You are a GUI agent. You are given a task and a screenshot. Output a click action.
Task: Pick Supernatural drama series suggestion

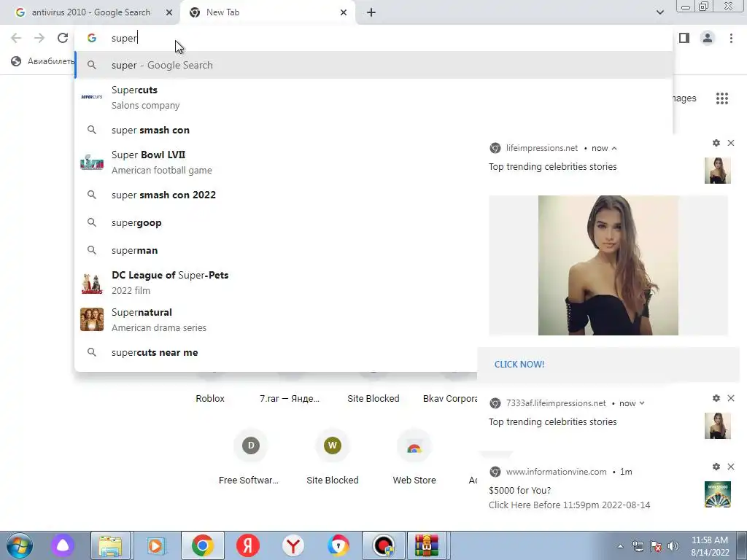(276, 319)
